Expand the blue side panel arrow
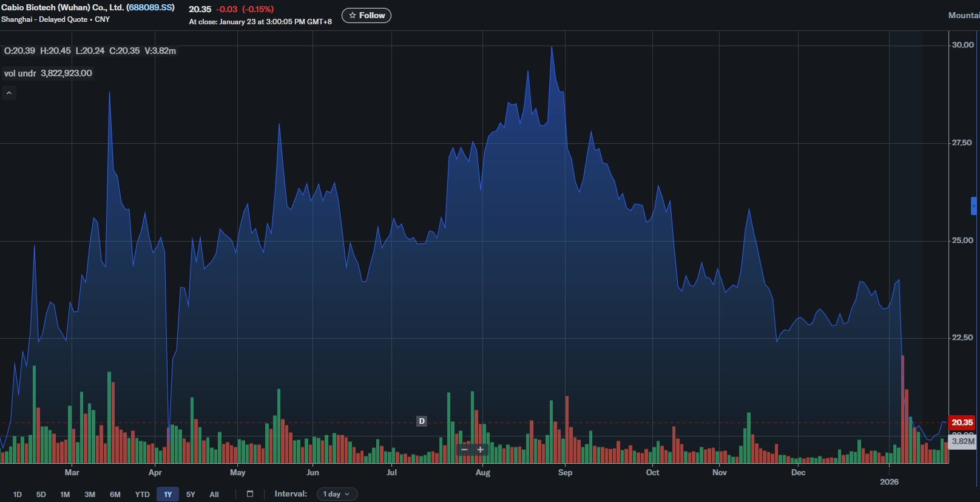980x502 pixels. tap(975, 206)
